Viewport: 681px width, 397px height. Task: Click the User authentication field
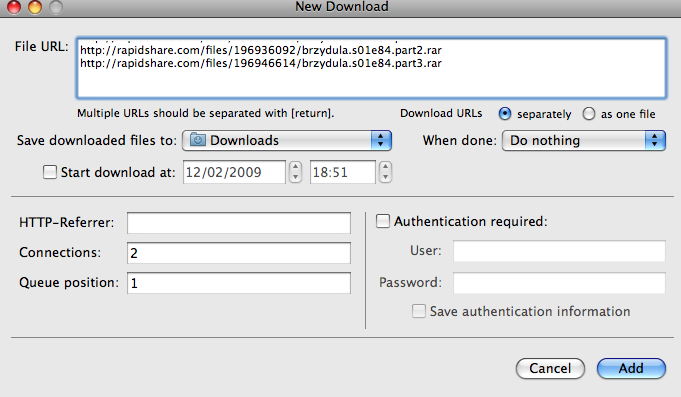click(559, 251)
